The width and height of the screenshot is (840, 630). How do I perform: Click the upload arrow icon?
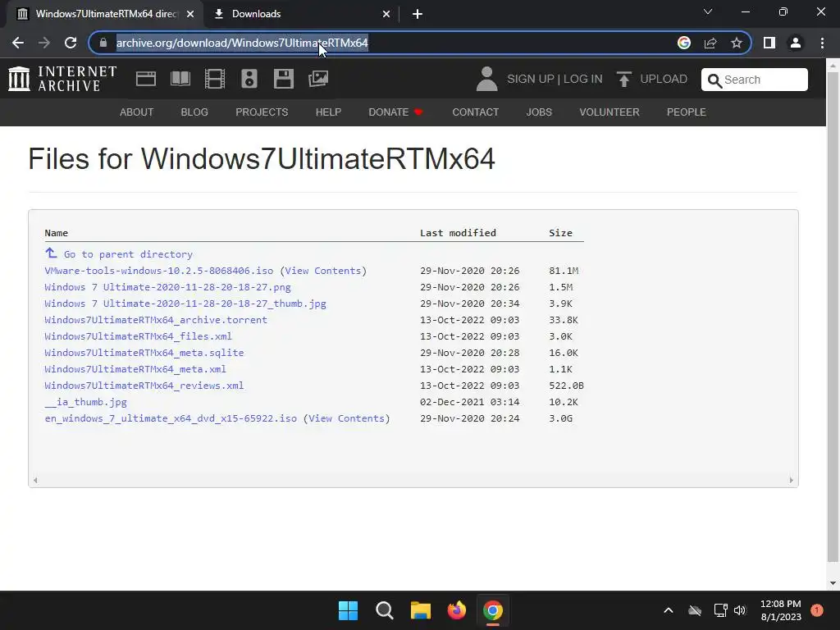tap(624, 79)
